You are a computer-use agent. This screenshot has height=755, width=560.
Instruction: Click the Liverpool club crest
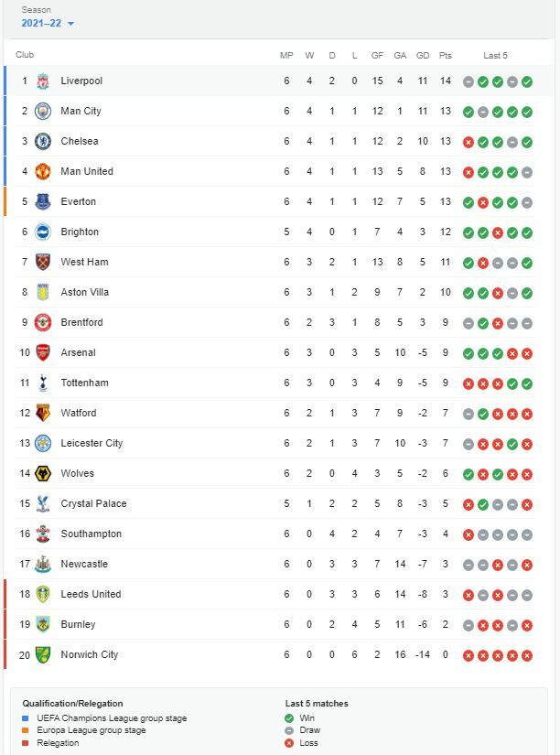click(43, 81)
